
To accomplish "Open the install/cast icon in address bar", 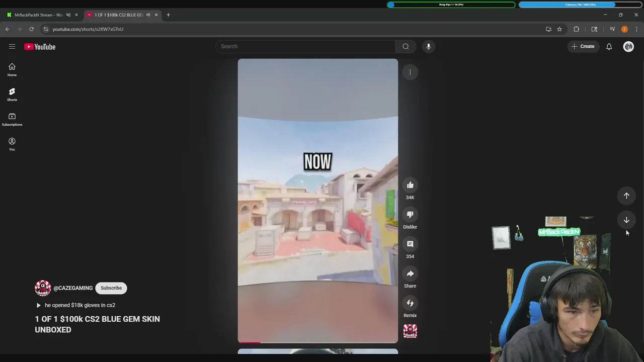I will (x=548, y=29).
